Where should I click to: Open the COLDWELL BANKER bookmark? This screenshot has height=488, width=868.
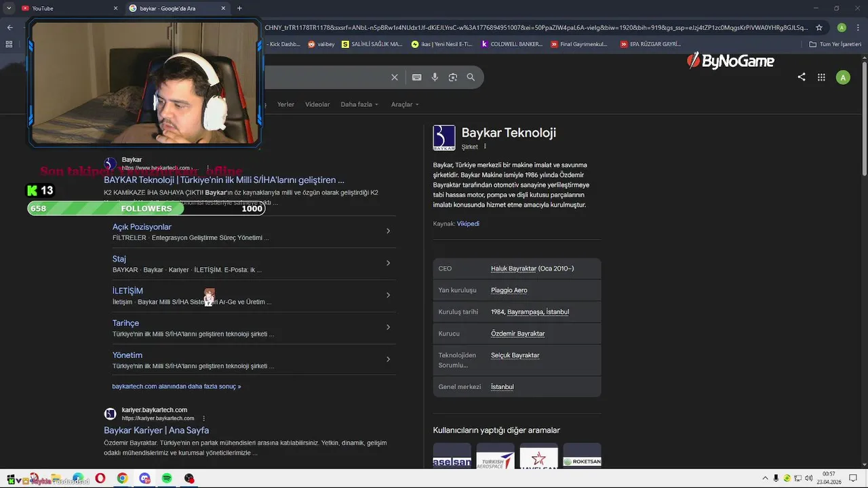512,44
